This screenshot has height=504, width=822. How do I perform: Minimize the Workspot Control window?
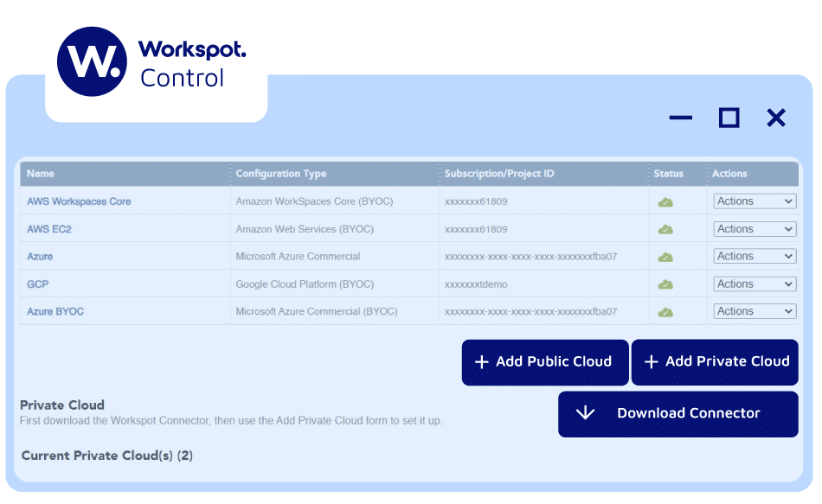(680, 118)
